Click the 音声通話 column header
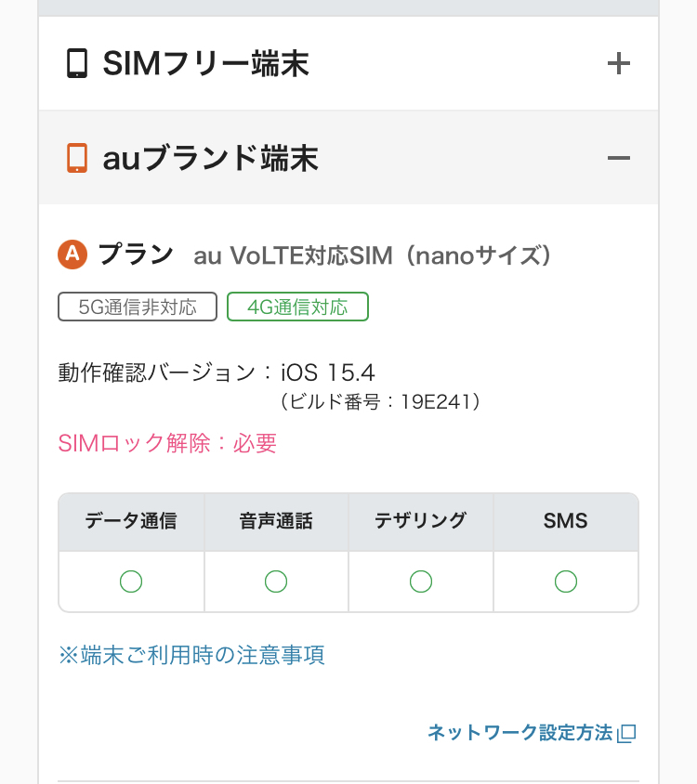The image size is (697, 784). point(276,521)
